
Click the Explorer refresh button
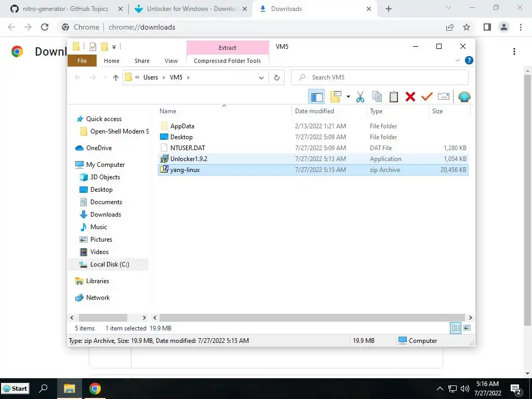(277, 78)
